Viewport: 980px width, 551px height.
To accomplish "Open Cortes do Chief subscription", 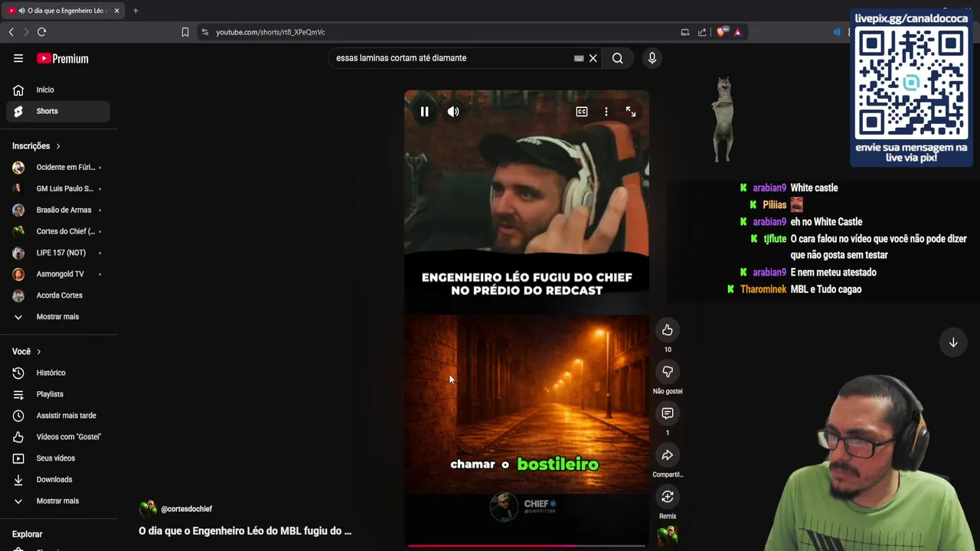I will click(59, 231).
